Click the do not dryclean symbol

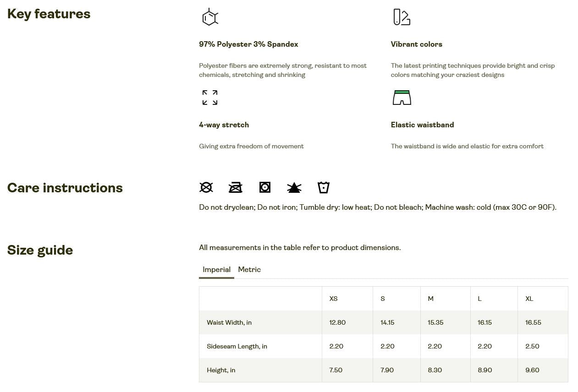[206, 187]
